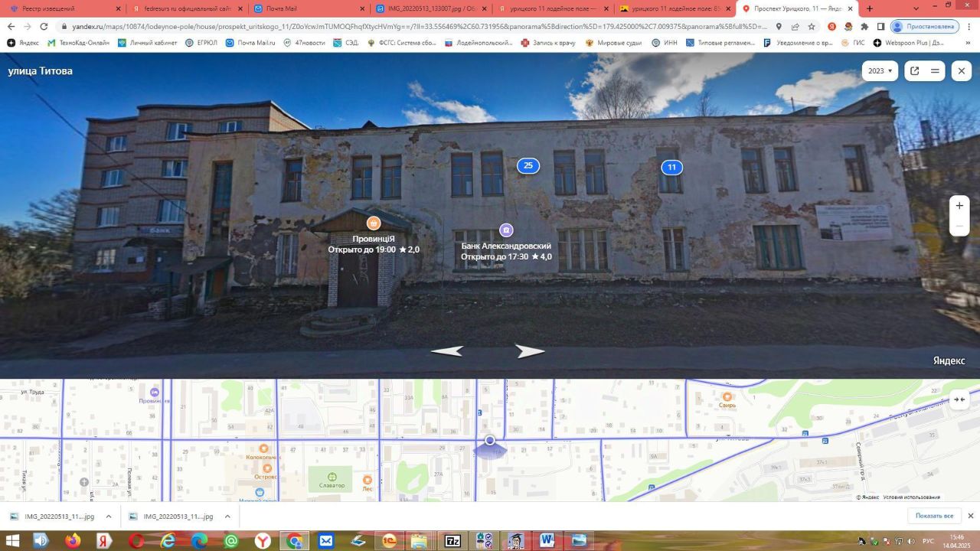980x551 pixels.
Task: Open the panorama menu lines icon
Action: coord(935,70)
